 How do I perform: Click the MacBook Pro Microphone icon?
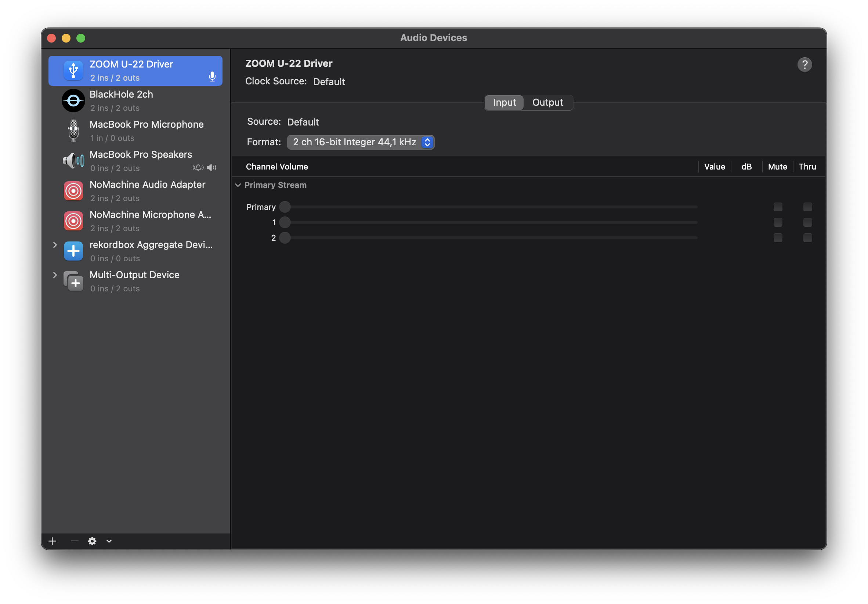(73, 131)
